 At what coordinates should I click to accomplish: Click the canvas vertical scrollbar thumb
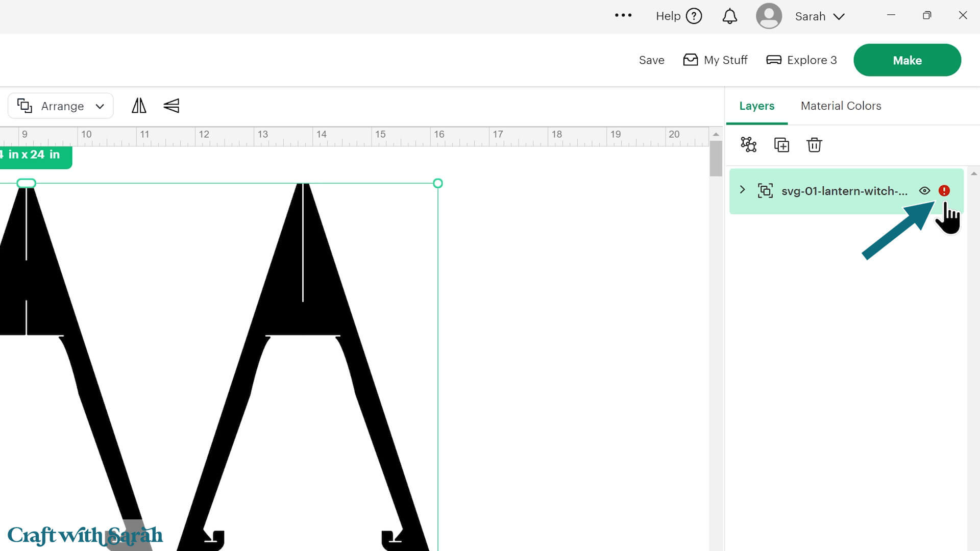(x=716, y=158)
